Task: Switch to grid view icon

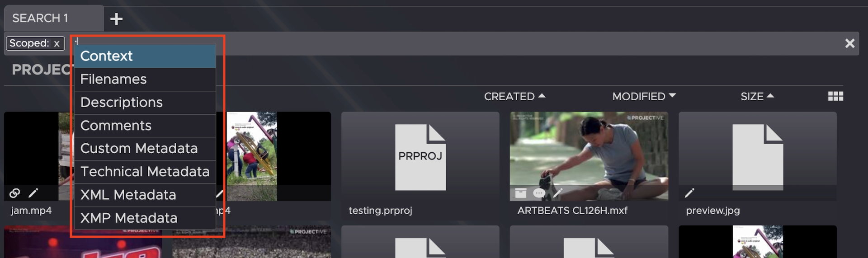Action: [x=835, y=96]
